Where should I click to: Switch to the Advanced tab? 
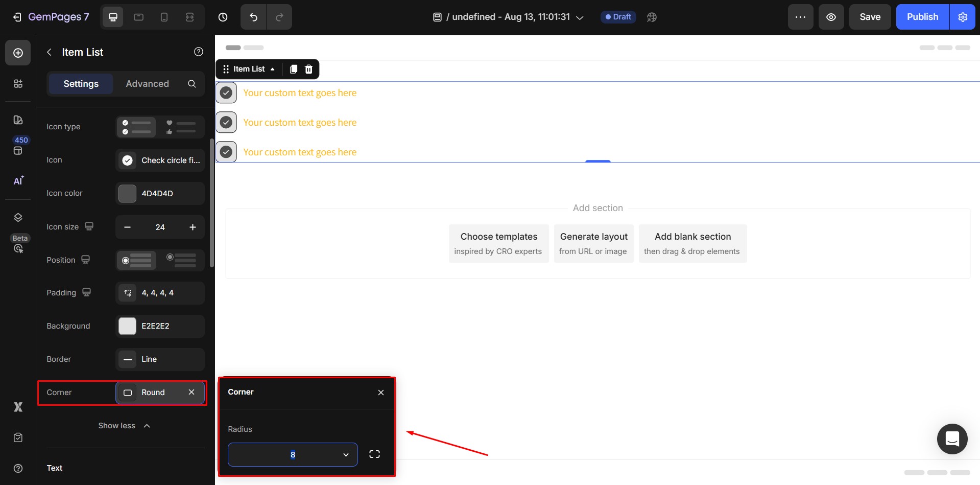coord(147,84)
